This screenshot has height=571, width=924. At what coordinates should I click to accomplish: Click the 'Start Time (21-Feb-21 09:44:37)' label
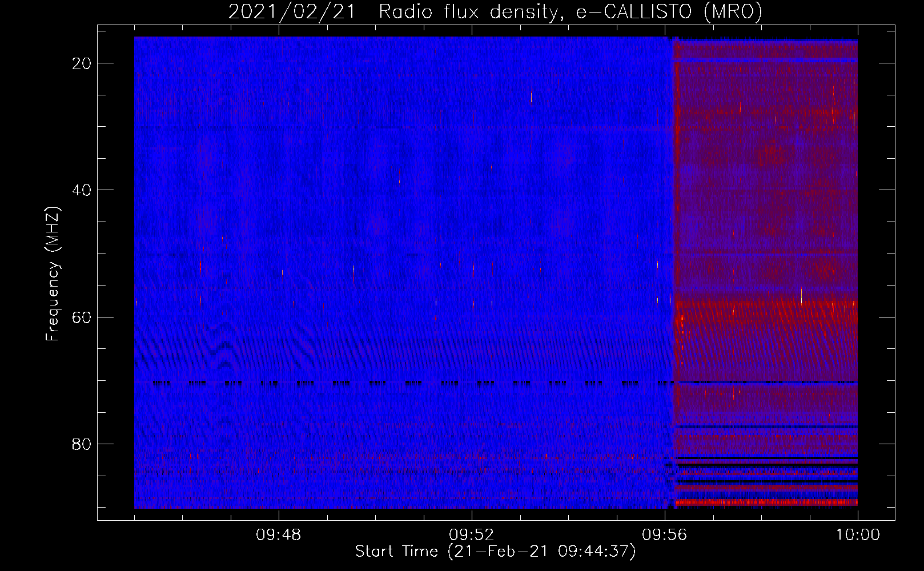(x=495, y=552)
